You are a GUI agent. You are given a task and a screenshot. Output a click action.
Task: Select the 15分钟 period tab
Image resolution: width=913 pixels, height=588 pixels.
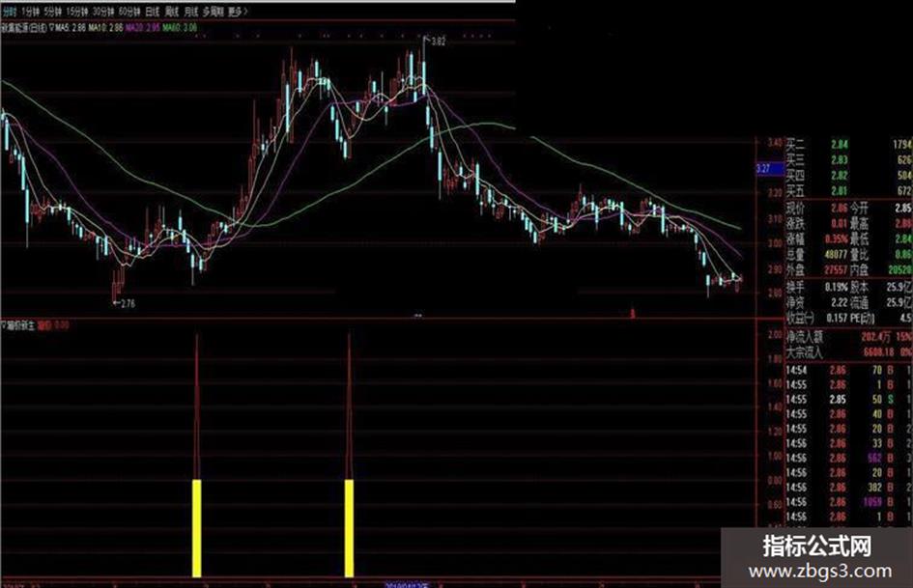[x=77, y=11]
